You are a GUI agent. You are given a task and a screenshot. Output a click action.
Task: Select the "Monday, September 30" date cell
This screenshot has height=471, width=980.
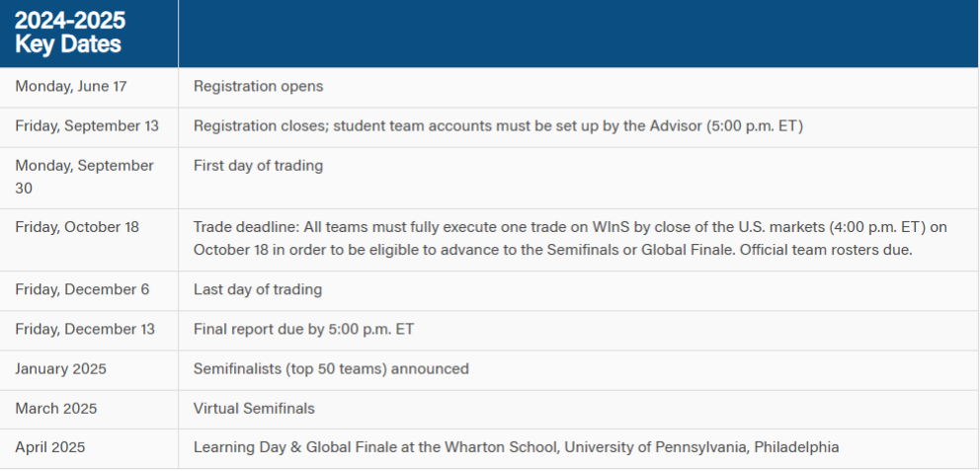[84, 177]
